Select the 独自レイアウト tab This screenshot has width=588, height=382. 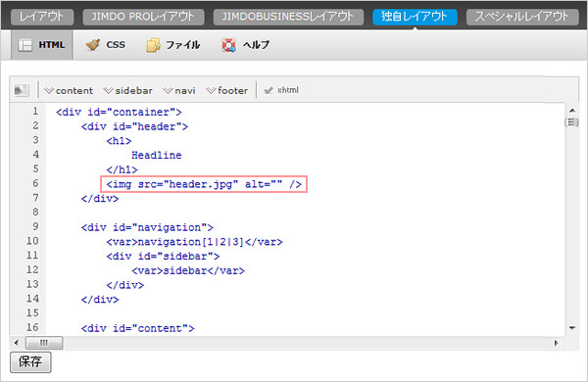415,17
